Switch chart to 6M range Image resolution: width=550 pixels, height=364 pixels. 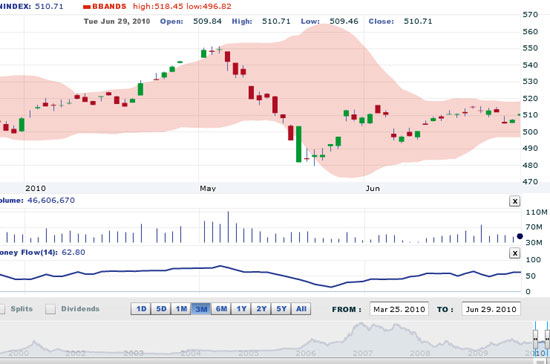tap(221, 309)
